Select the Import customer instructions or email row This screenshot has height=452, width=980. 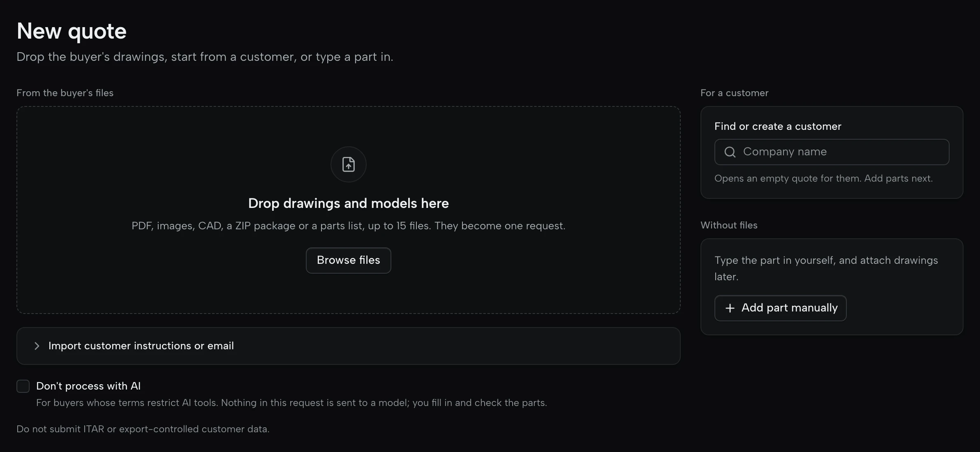(x=348, y=346)
